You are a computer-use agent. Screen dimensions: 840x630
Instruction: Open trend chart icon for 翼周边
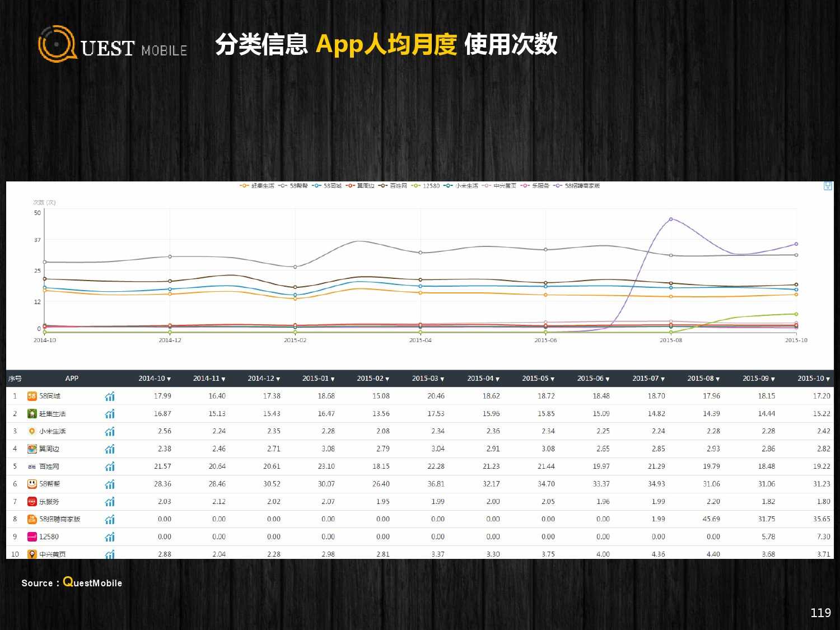pyautogui.click(x=110, y=449)
